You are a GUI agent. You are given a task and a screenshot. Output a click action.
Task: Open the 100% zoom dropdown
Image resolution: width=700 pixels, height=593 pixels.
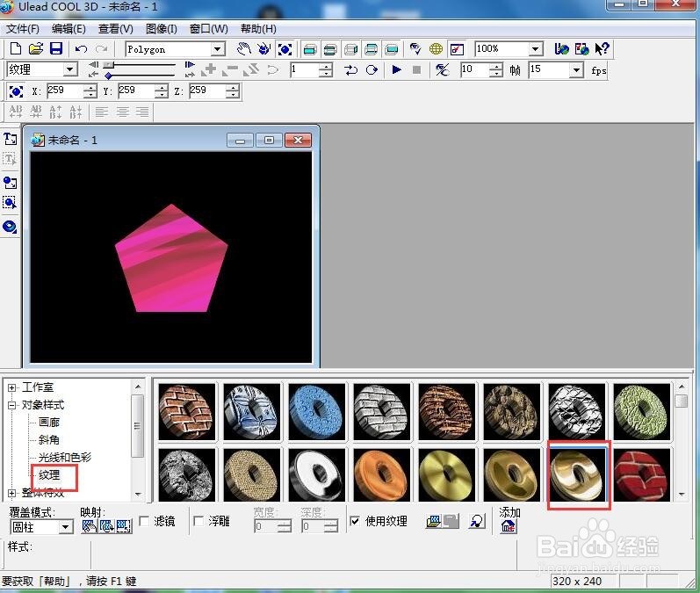(x=535, y=48)
